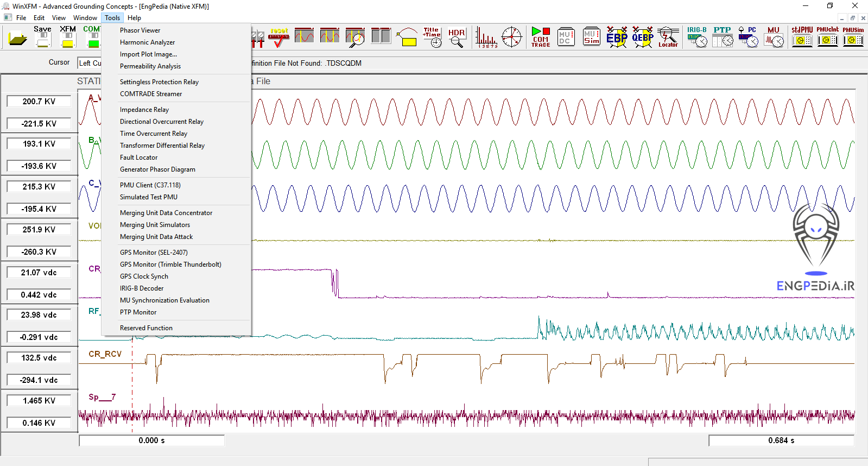Open the harmonics bar chart icon

point(486,37)
